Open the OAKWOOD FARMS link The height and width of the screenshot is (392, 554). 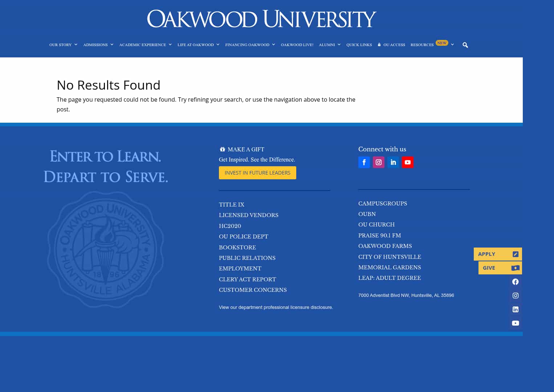[385, 246]
